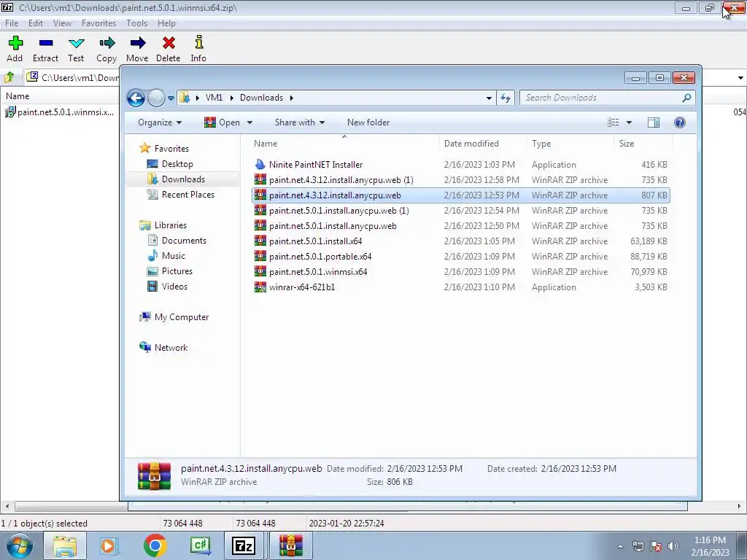Click the Copy icon in 7-Zip toolbar

(107, 49)
